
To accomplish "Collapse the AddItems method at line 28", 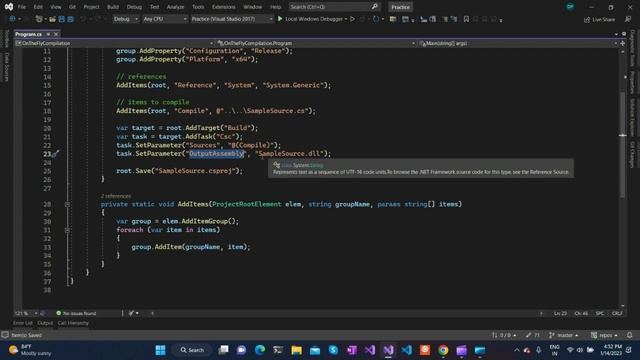I will tap(67, 204).
